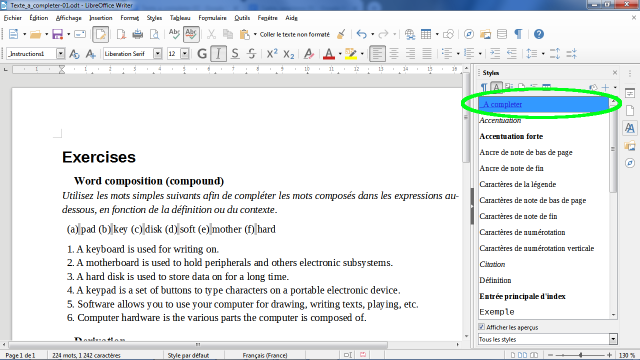
Task: Click the Clone formatting brush icon
Action: (341, 34)
